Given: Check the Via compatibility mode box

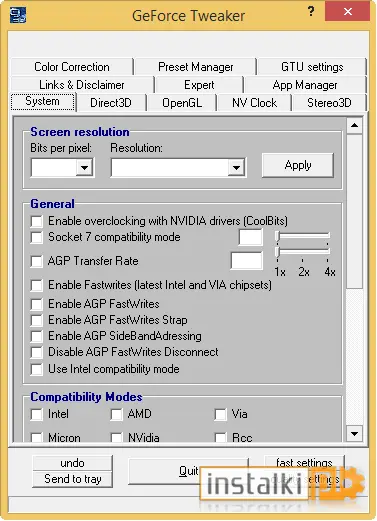Looking at the screenshot, I should pyautogui.click(x=220, y=414).
